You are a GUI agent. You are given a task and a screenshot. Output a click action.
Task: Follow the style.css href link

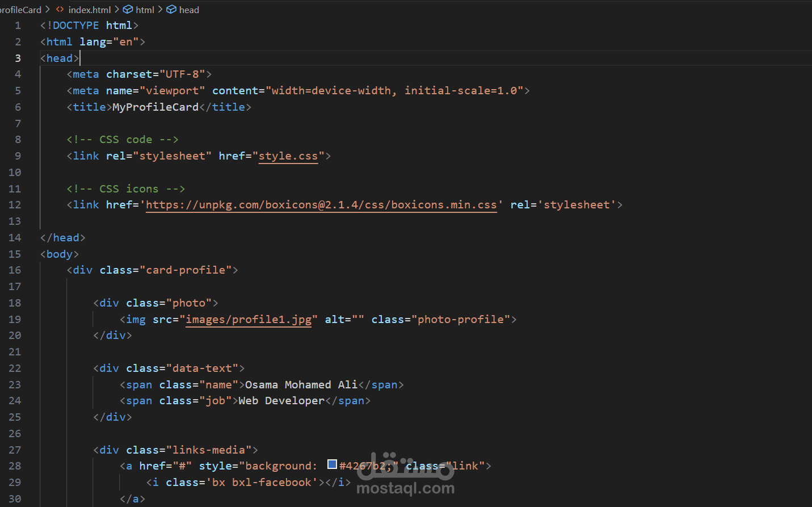tap(288, 156)
